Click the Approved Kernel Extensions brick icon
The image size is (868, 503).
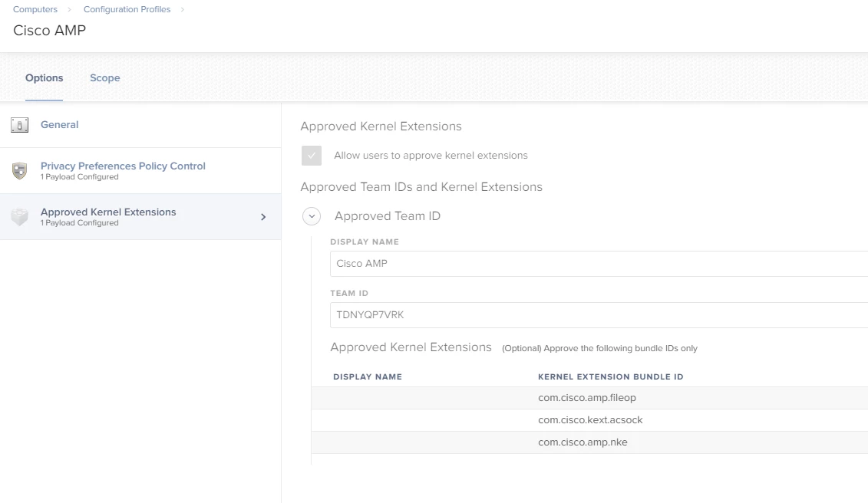(19, 216)
